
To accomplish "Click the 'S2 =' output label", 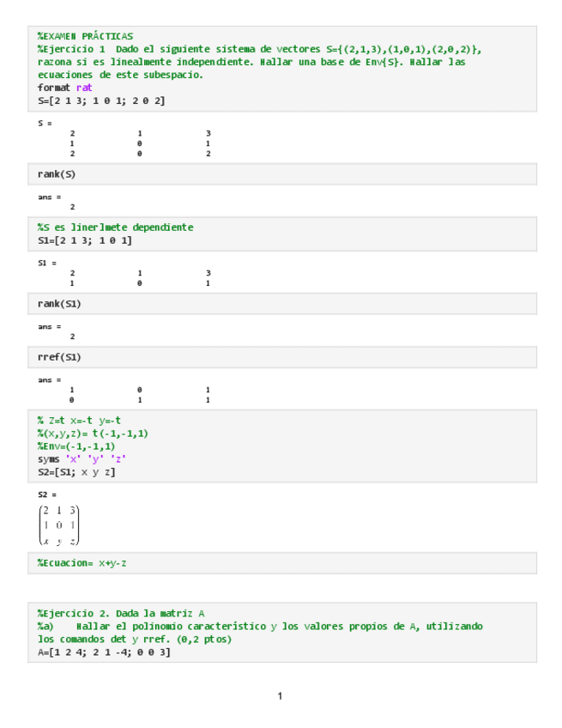I will click(47, 495).
